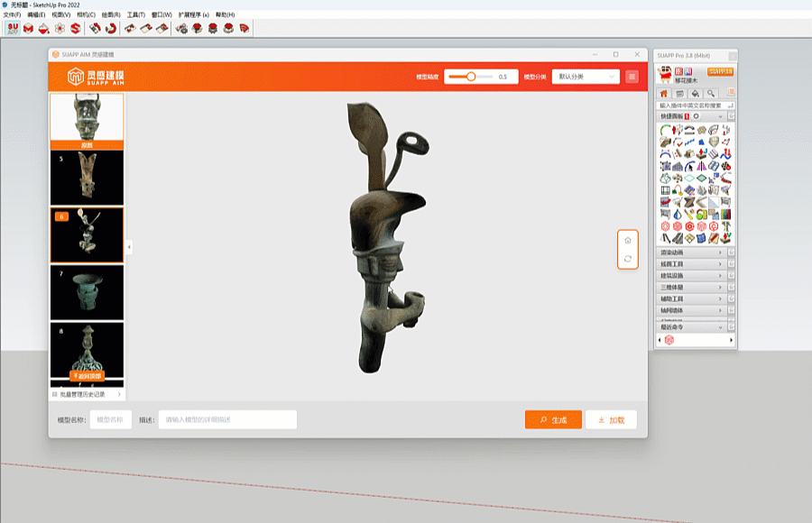The width and height of the screenshot is (812, 523).
Task: Click the refresh icon beside the model
Action: [x=628, y=259]
